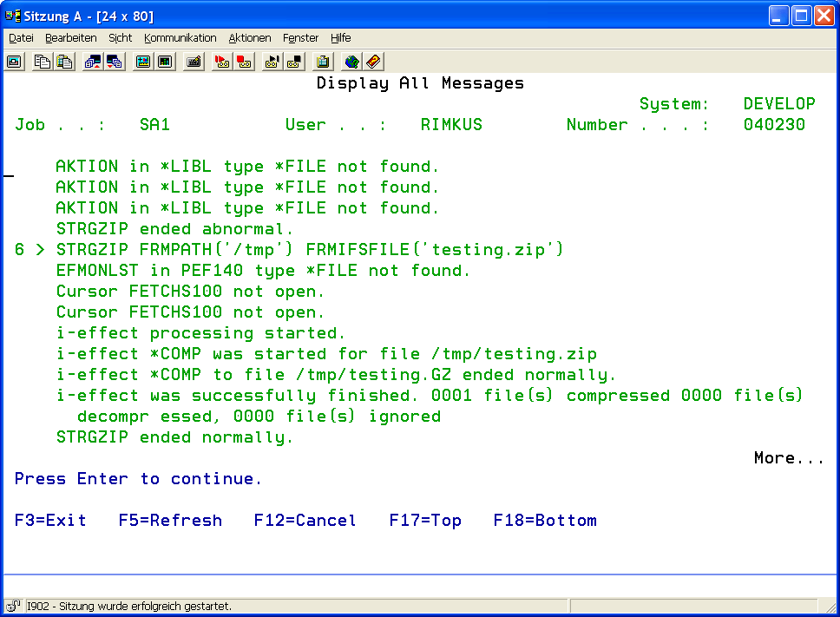Viewport: 840px width, 617px height.
Task: Open the Aktionen menu
Action: pos(250,38)
